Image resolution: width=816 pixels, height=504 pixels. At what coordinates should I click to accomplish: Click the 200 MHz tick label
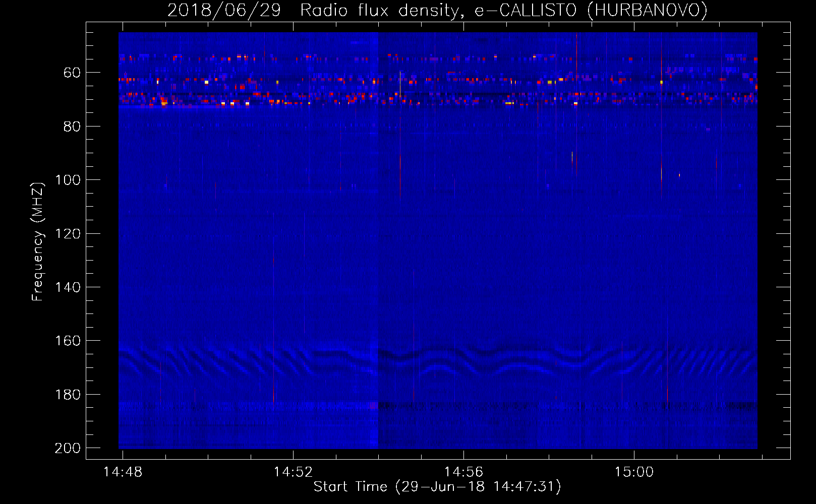68,448
